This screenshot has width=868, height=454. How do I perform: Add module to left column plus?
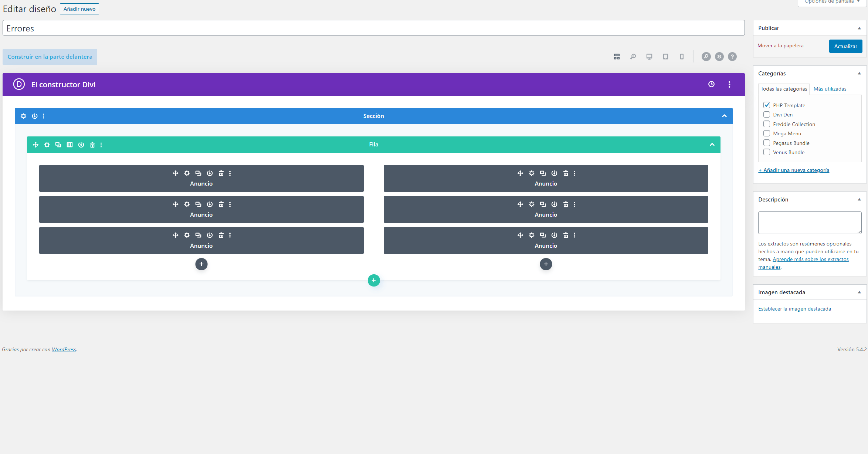[201, 264]
